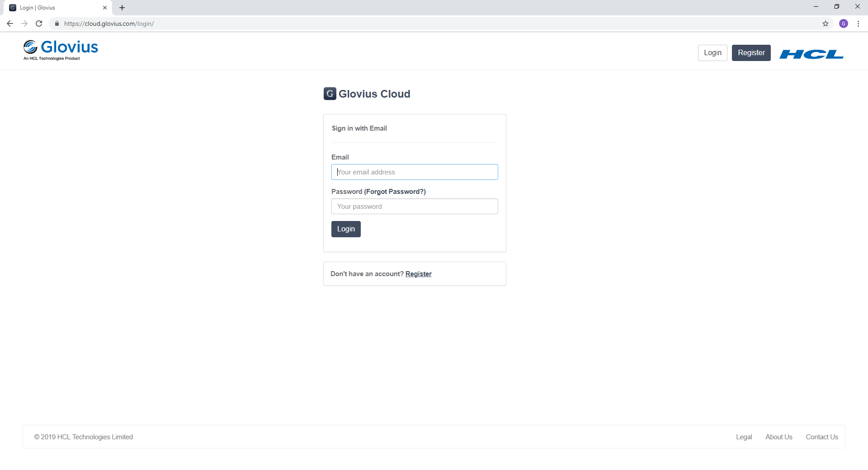Click the HCL logo at top right
The image size is (868, 470).
click(x=811, y=54)
